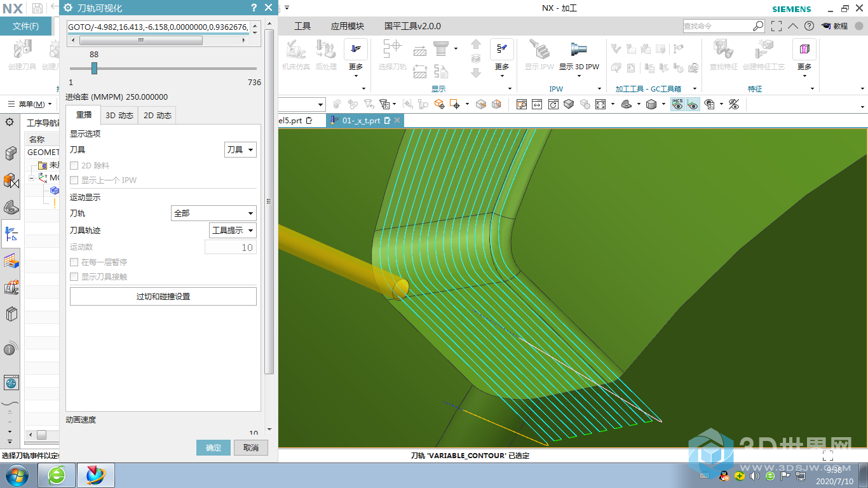Open the web browser sidebar icon
Viewport: 868px width, 488px height.
coord(11,383)
